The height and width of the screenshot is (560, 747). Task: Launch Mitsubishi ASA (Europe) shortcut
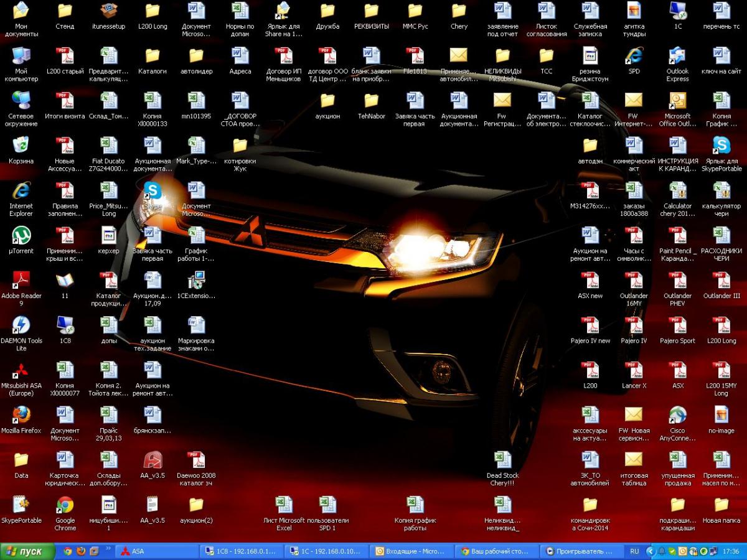pos(21,371)
